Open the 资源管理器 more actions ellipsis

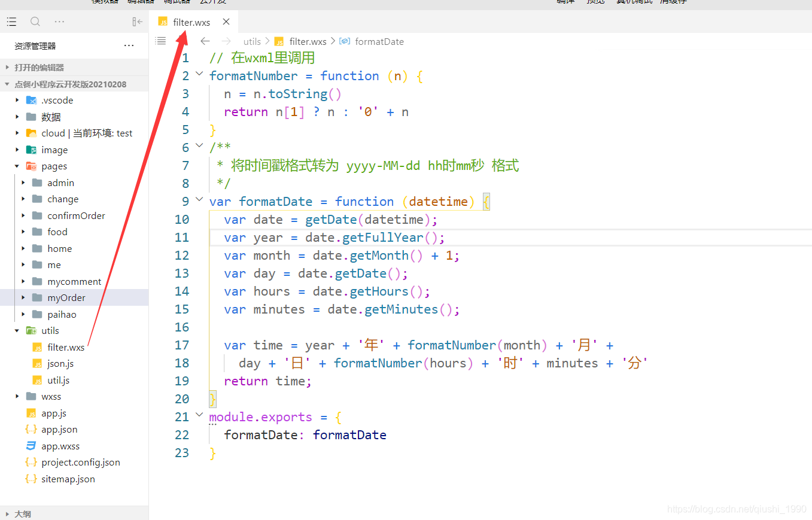[x=129, y=45]
